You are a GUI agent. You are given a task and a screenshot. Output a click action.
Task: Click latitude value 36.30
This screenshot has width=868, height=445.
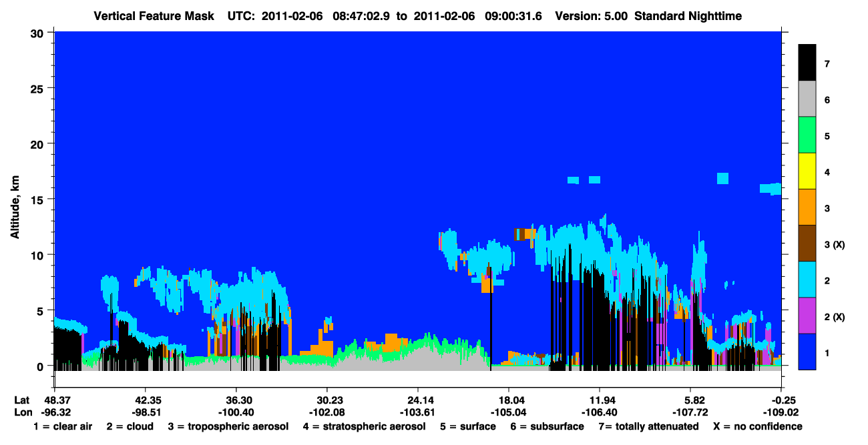coord(236,400)
